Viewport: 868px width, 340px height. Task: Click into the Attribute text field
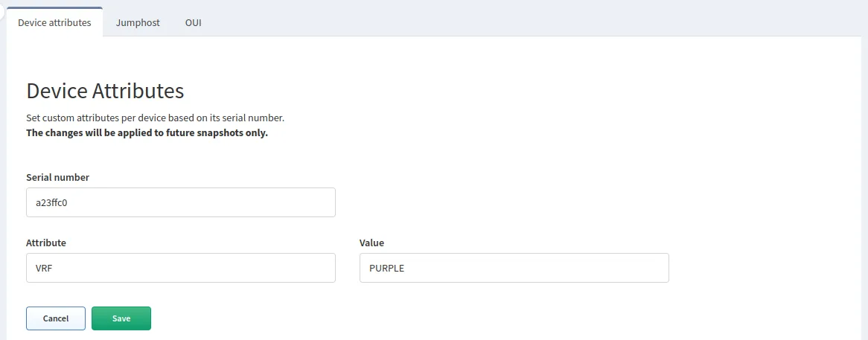click(180, 268)
